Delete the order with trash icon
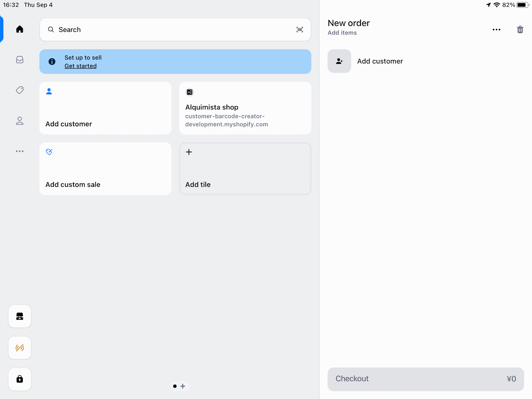 tap(520, 30)
